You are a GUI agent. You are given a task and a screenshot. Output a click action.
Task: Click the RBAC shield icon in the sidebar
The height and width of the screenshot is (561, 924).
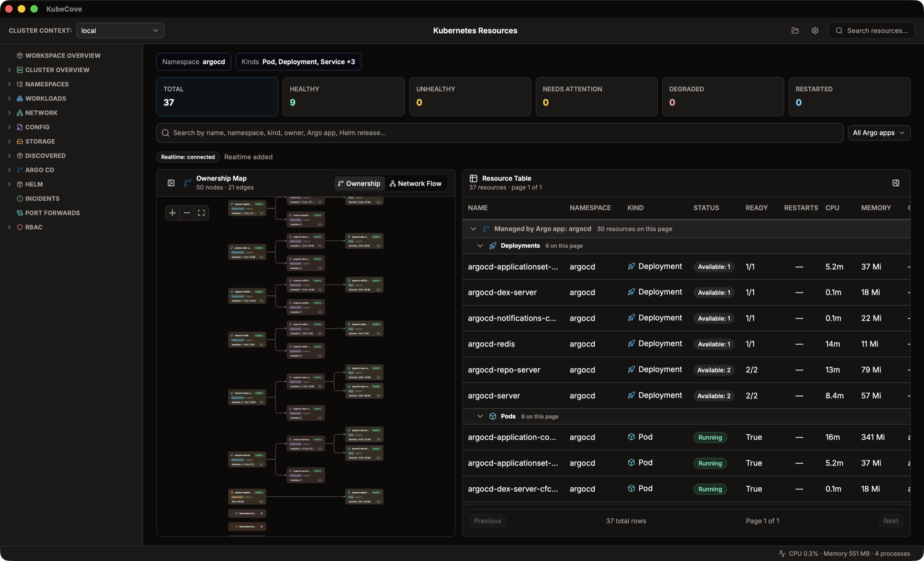pyautogui.click(x=20, y=227)
